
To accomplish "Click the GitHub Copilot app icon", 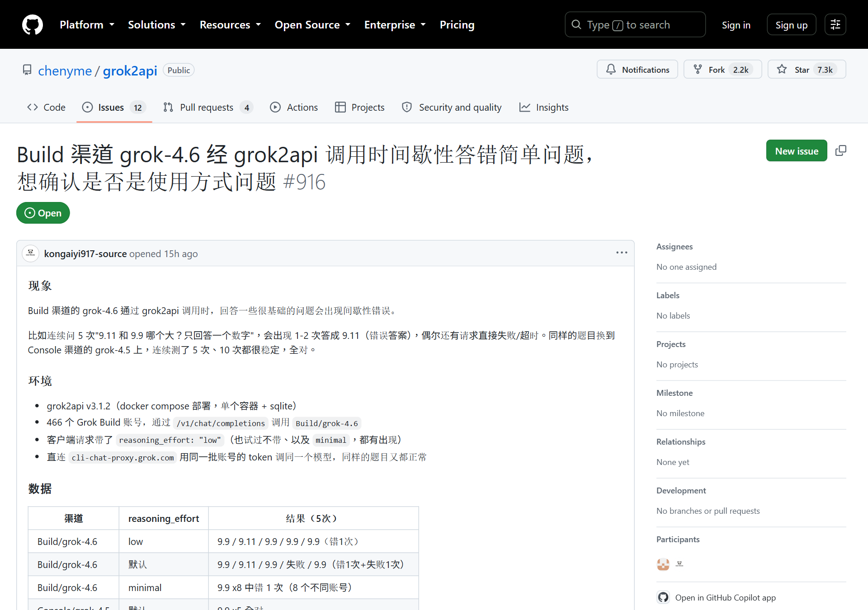I will point(663,597).
